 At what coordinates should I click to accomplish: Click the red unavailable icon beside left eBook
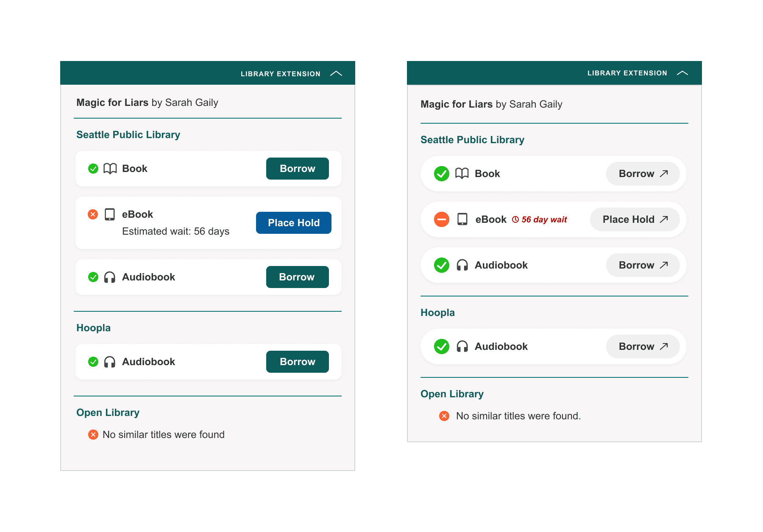click(93, 214)
